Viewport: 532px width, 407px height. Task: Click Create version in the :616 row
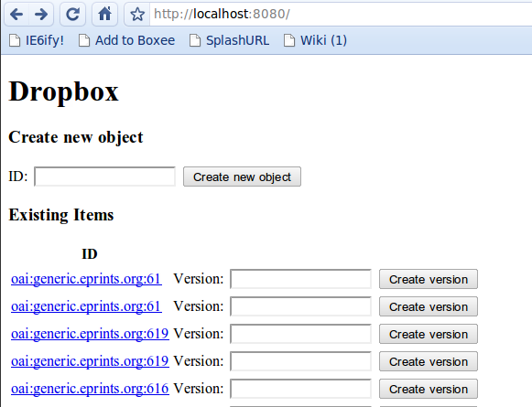tap(429, 389)
